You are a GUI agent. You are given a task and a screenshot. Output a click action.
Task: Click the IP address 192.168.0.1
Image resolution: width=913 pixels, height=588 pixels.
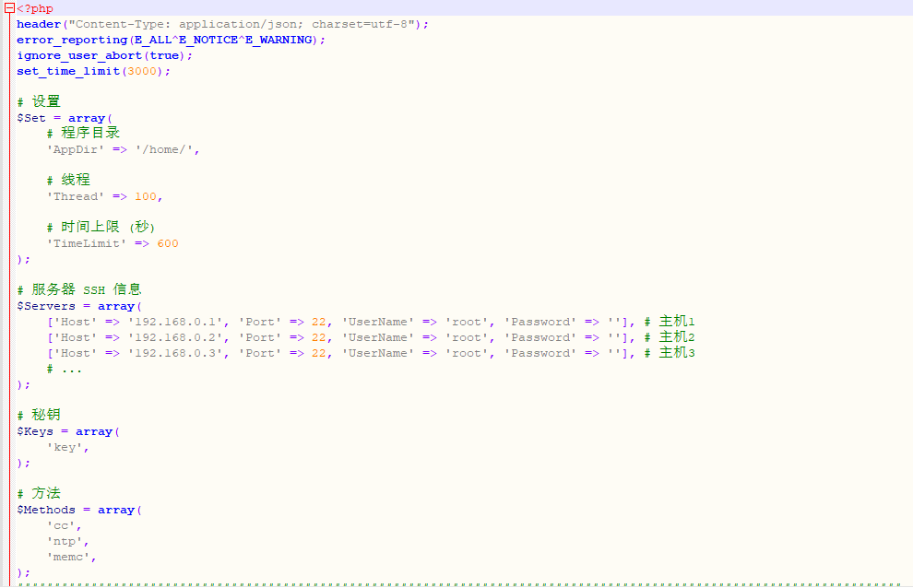pos(175,322)
